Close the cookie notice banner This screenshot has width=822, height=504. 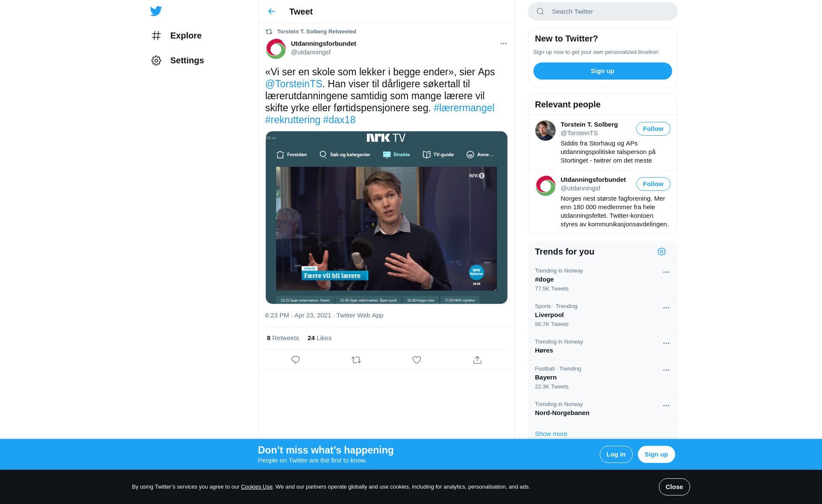coord(674,487)
